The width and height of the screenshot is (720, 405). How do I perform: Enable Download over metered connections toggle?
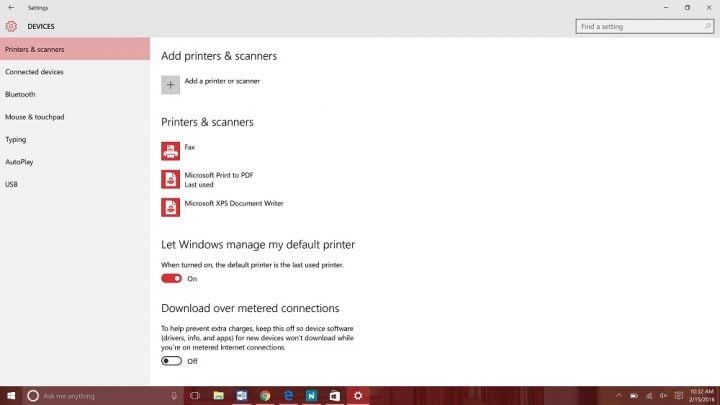click(171, 361)
